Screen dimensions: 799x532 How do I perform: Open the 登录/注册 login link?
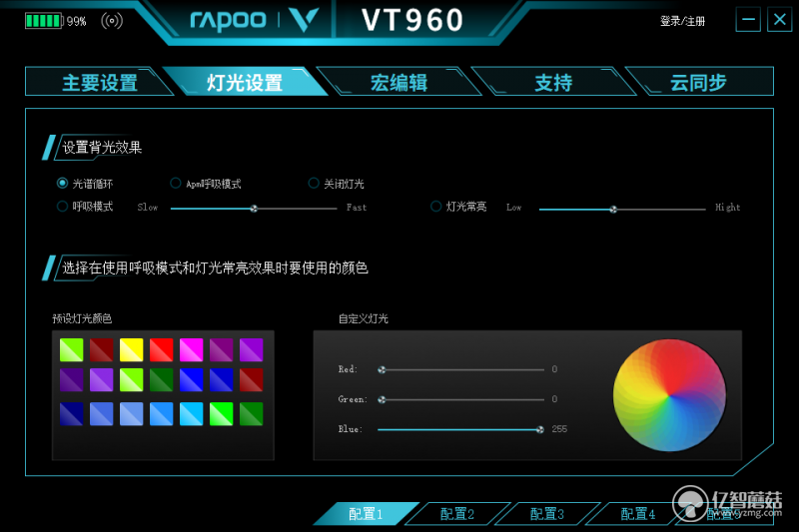[682, 21]
